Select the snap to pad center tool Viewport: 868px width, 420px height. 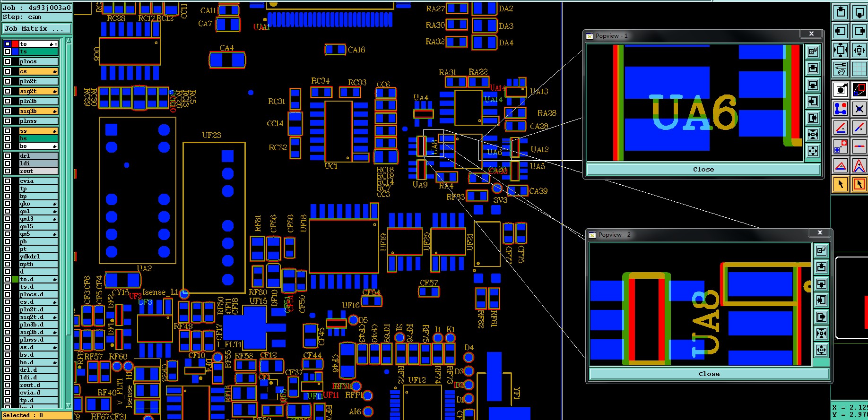coord(859,110)
